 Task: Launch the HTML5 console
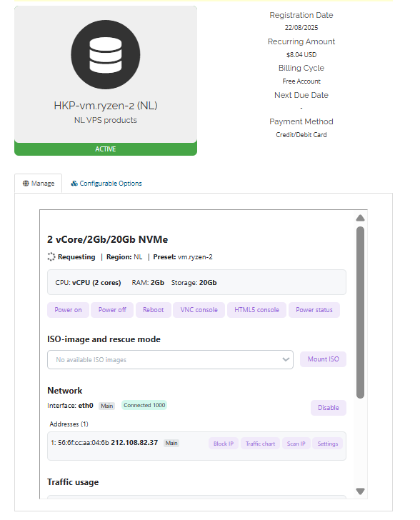click(256, 310)
